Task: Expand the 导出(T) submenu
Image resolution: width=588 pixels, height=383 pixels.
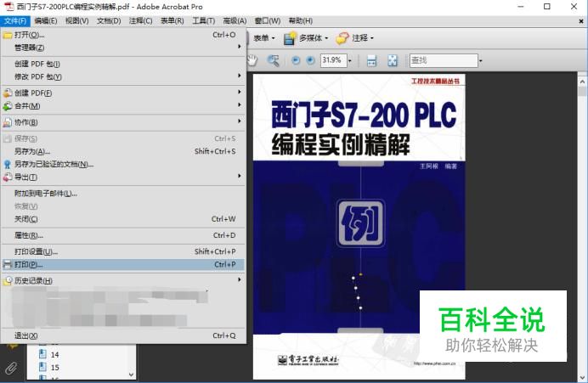Action: (x=123, y=177)
